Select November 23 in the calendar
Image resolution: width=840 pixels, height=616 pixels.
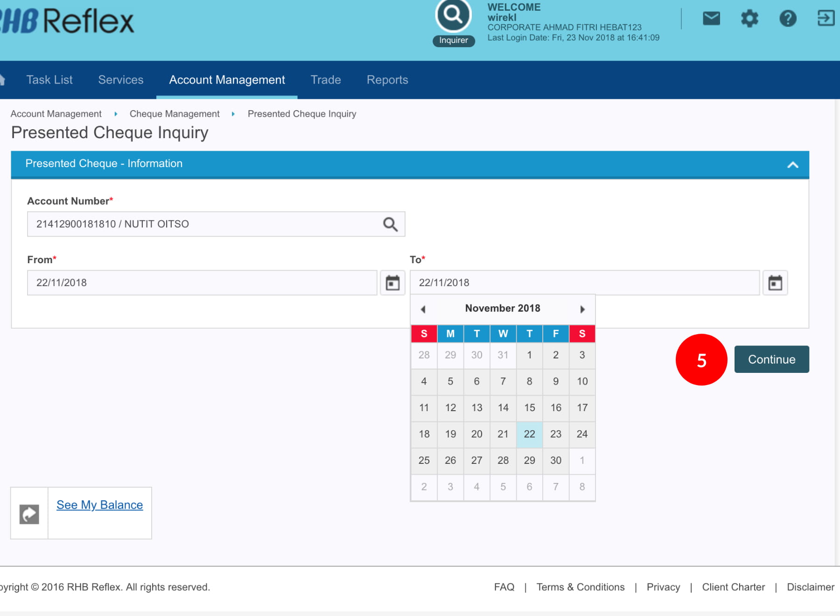[555, 434]
